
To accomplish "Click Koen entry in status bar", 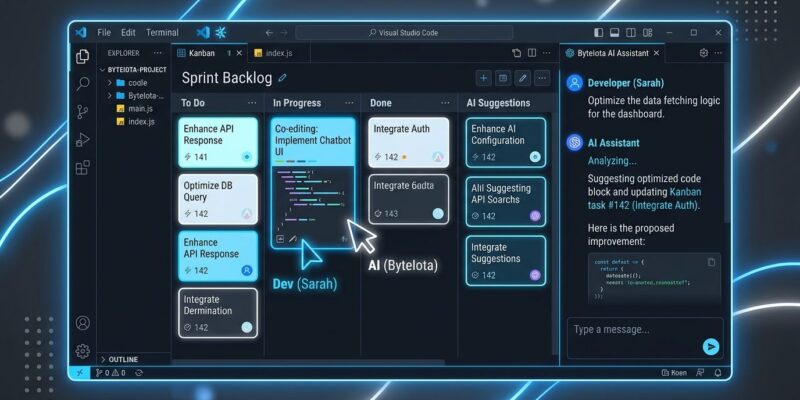I will coord(674,373).
